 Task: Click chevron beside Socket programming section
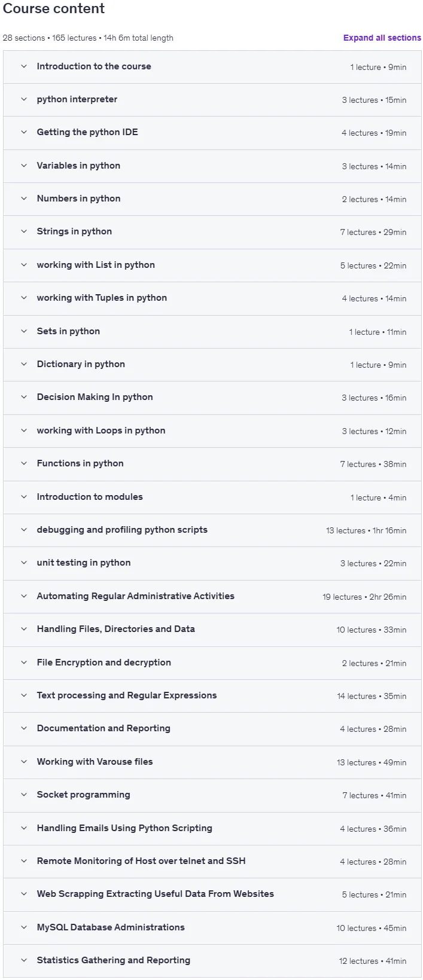[24, 795]
